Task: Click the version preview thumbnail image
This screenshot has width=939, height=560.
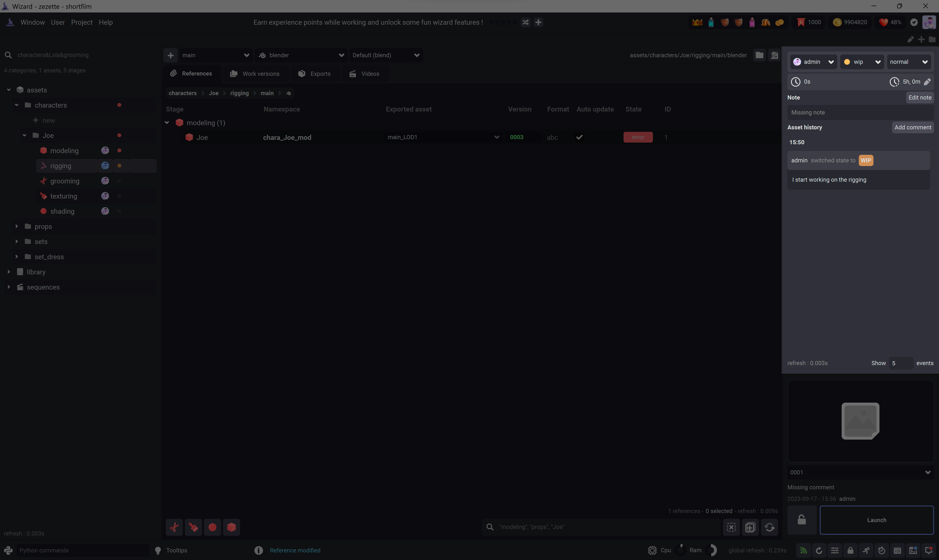Action: [860, 421]
